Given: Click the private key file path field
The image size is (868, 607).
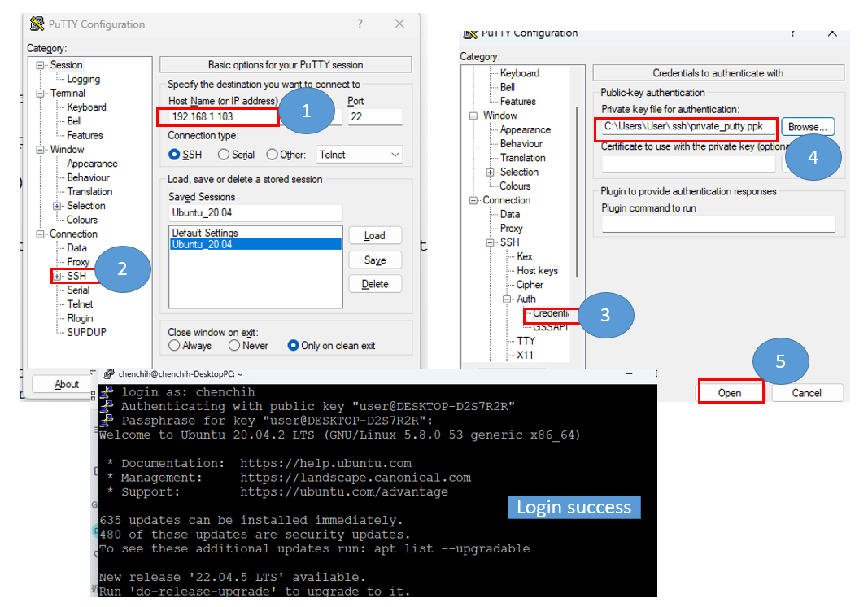Looking at the screenshot, I should (x=688, y=127).
